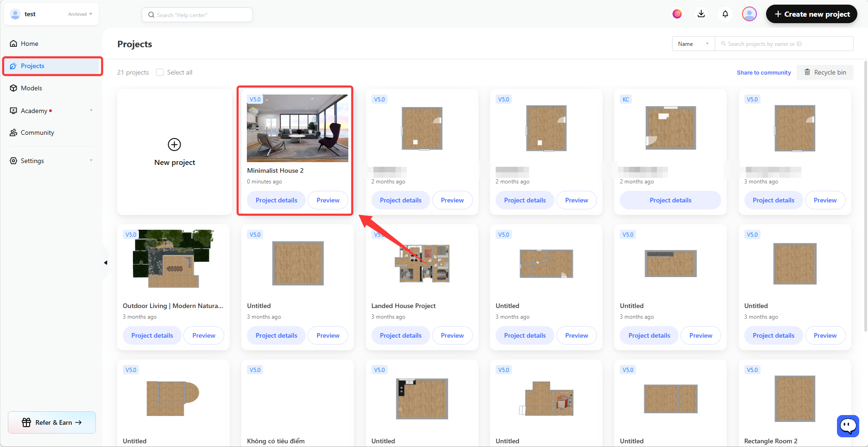Open the chat support bubble icon
The height and width of the screenshot is (447, 868).
[848, 426]
